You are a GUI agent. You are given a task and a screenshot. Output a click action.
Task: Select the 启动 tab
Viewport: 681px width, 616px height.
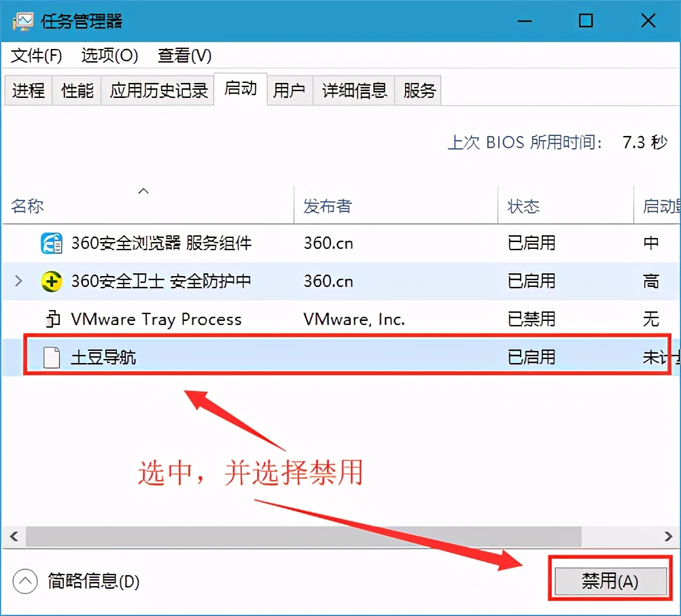pyautogui.click(x=241, y=88)
